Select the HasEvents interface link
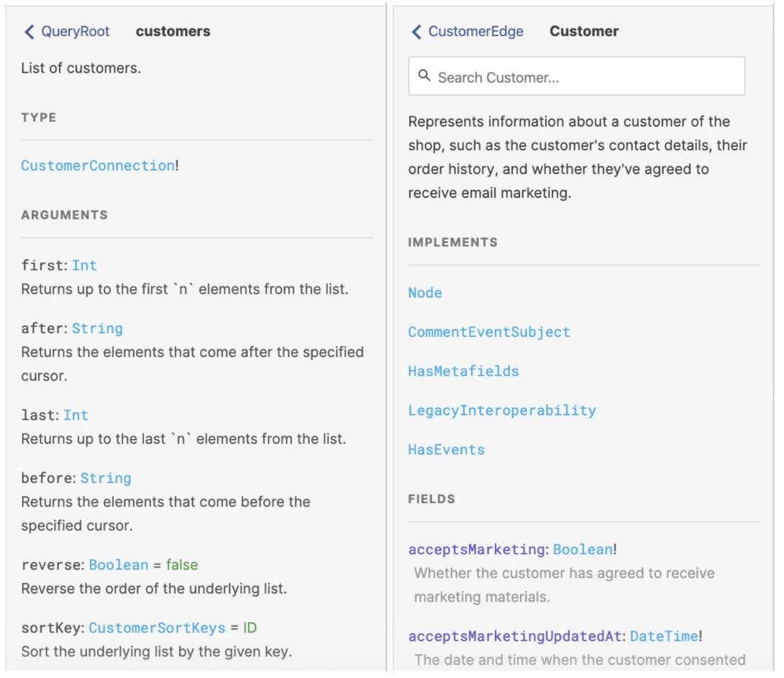 (x=447, y=449)
